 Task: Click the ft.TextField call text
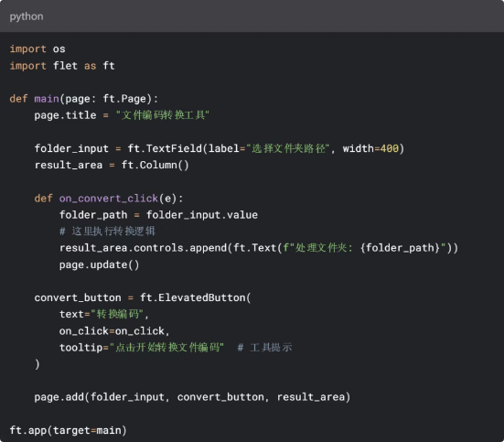pos(165,148)
